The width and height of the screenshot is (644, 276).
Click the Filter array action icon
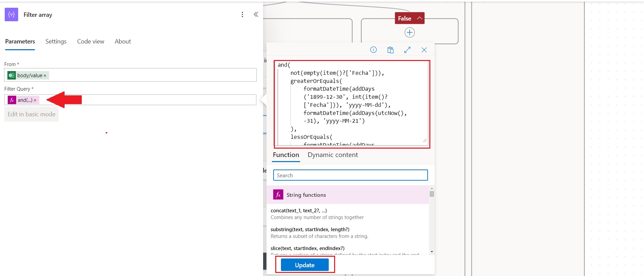pos(11,15)
